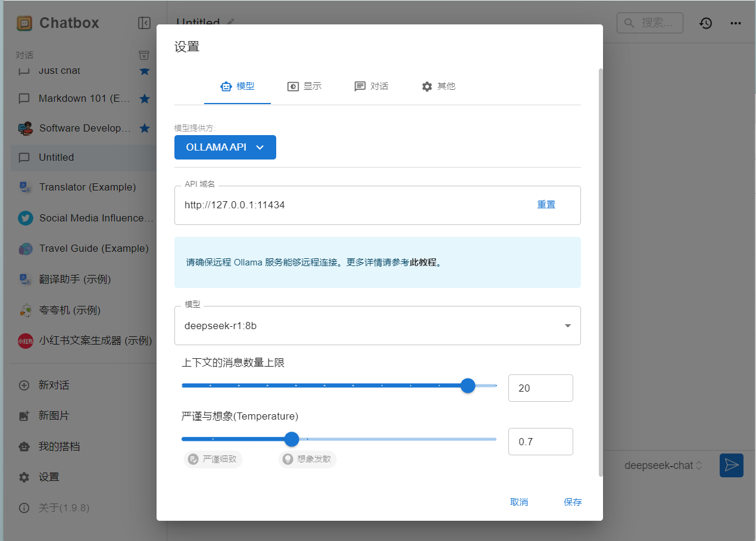The width and height of the screenshot is (756, 541).
Task: Open the deepseek-chat model selector
Action: coord(663,465)
